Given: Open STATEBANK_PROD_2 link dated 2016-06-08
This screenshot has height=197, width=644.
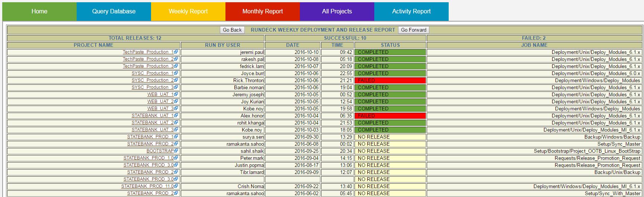Looking at the screenshot, I should click(x=150, y=144).
